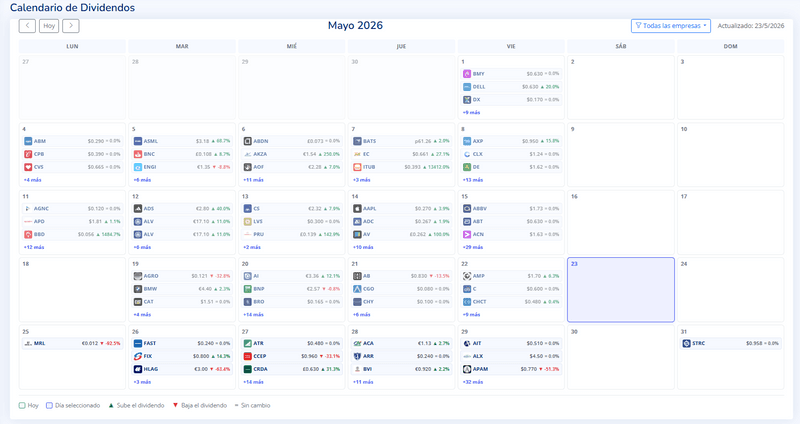Open the Todas las empresas filter dropdown
This screenshot has height=424, width=800.
pos(670,26)
